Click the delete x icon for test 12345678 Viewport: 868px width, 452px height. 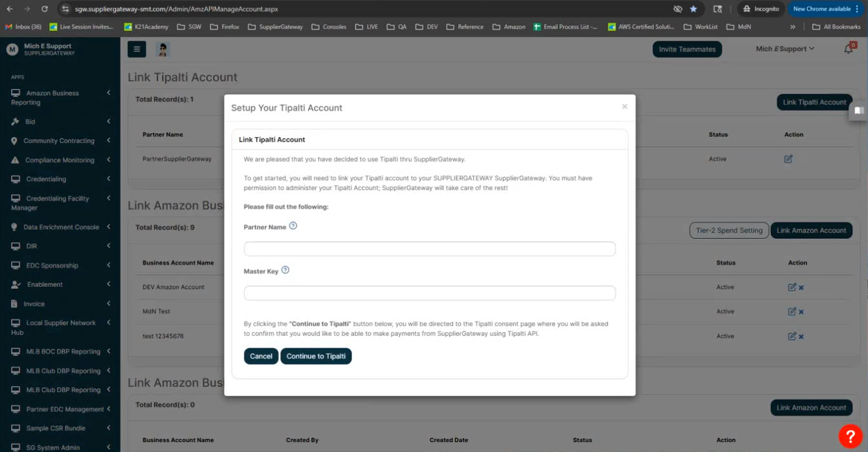(x=800, y=336)
